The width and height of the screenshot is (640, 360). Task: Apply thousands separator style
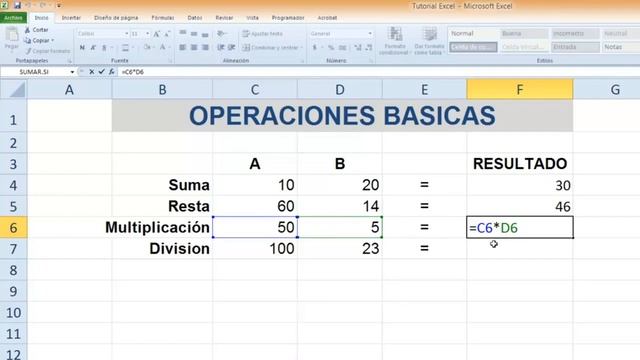click(x=342, y=48)
